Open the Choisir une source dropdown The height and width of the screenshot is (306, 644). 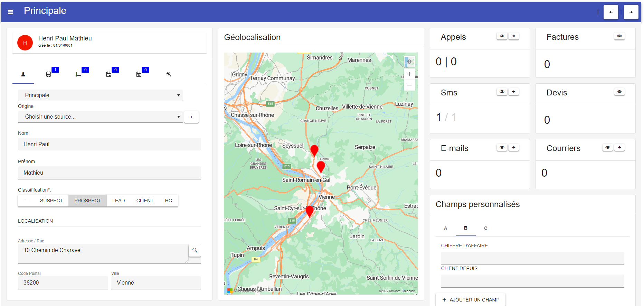(x=100, y=117)
